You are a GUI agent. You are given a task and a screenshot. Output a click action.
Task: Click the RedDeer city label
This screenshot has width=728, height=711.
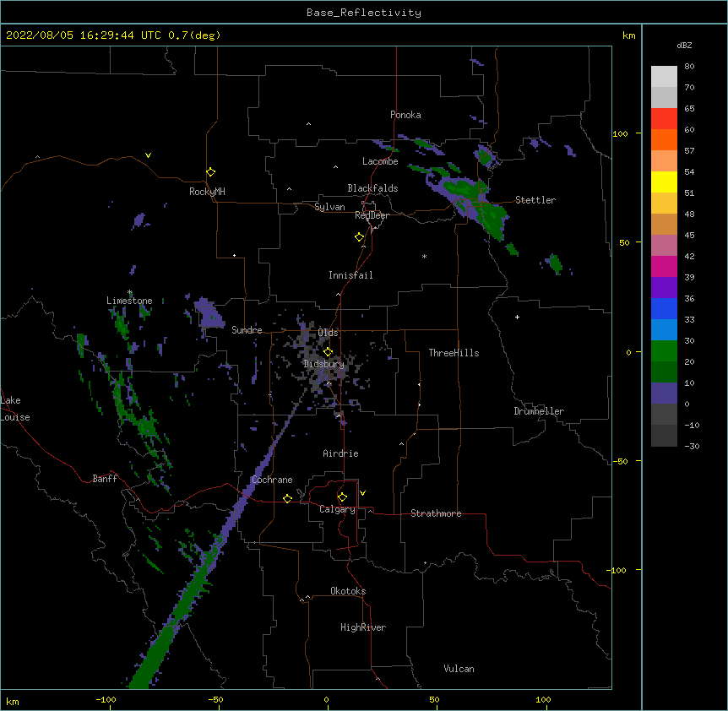tap(372, 215)
